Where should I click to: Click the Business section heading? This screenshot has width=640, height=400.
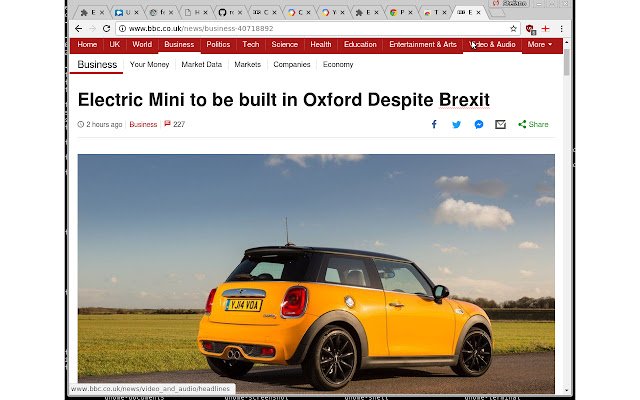(x=97, y=64)
